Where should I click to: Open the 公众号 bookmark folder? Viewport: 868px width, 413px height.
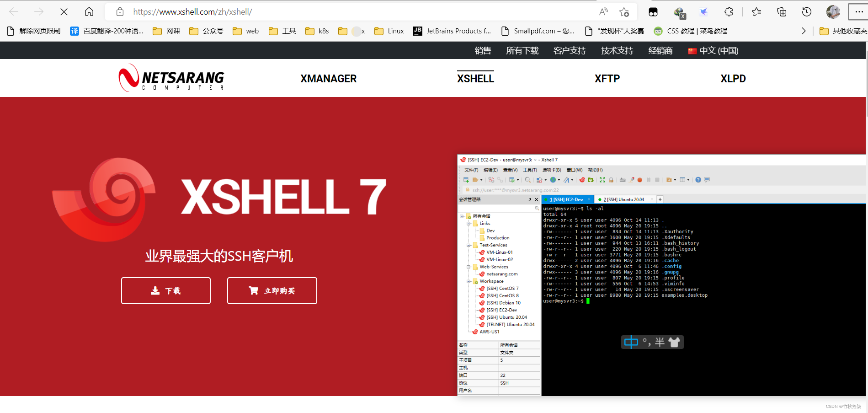206,31
